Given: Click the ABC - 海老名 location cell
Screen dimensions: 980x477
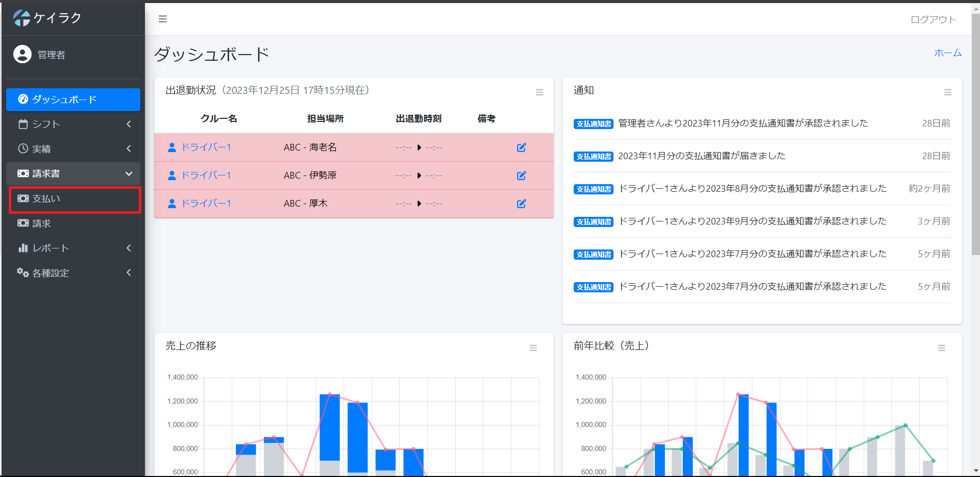Looking at the screenshot, I should [x=310, y=147].
